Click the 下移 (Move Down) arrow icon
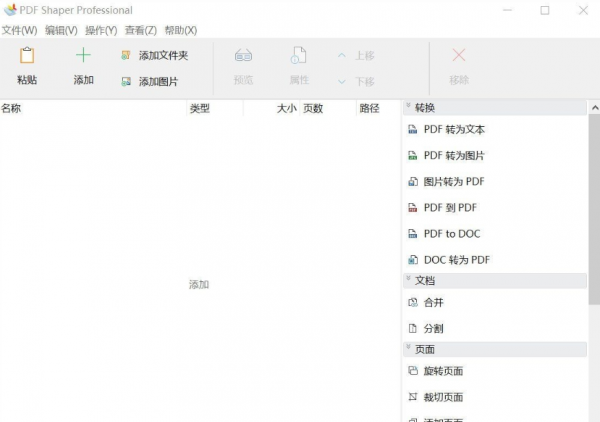The height and width of the screenshot is (422, 600). tap(342, 81)
